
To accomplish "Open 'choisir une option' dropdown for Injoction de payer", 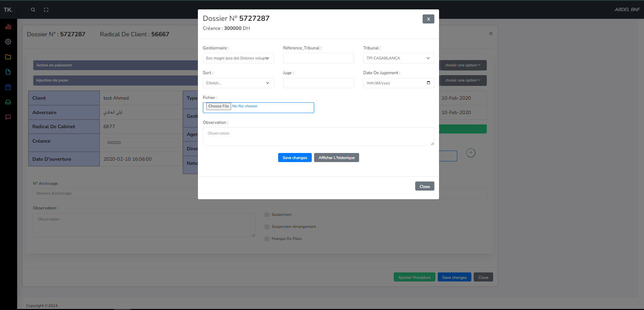I will pyautogui.click(x=463, y=80).
